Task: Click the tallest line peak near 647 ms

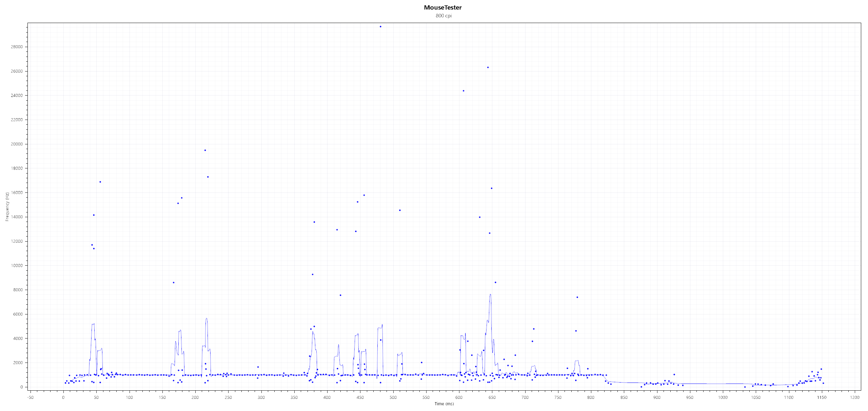Action: click(490, 294)
